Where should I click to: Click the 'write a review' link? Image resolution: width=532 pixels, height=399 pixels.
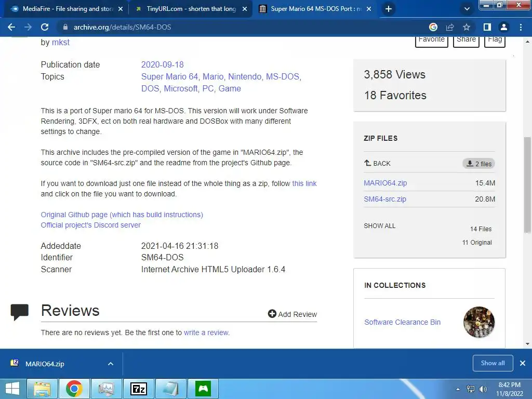coord(206,332)
